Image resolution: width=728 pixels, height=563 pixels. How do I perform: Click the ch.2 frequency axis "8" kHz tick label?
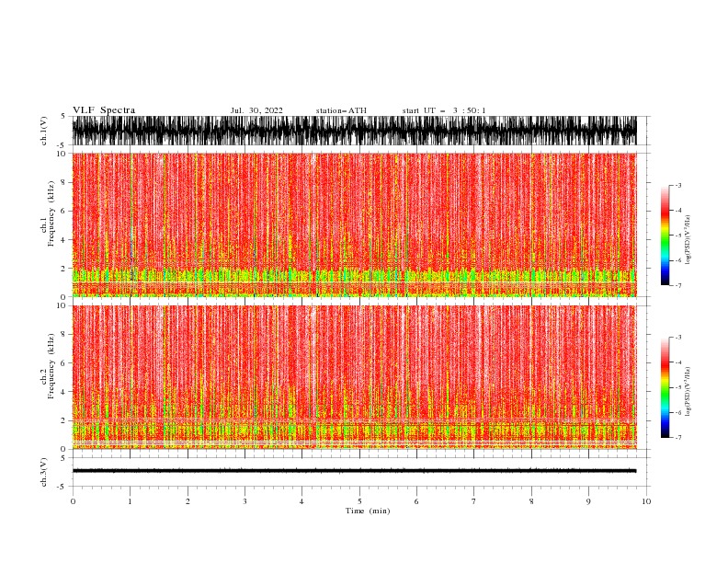64,335
